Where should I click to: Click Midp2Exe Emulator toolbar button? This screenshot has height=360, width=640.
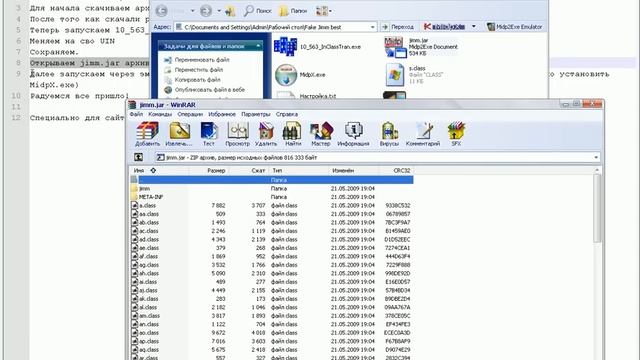514,27
